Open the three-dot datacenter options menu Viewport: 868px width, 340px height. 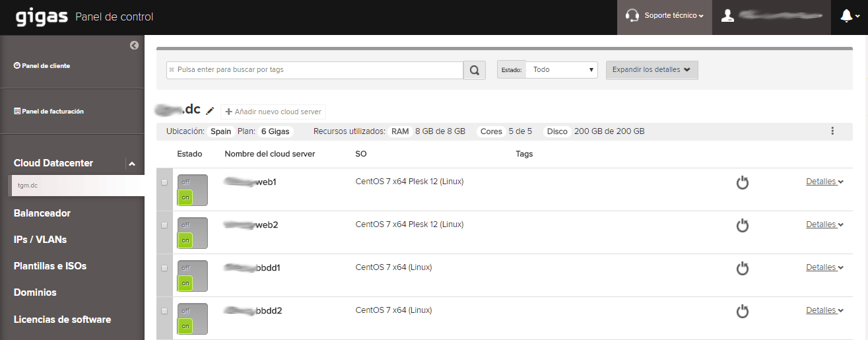tap(832, 131)
